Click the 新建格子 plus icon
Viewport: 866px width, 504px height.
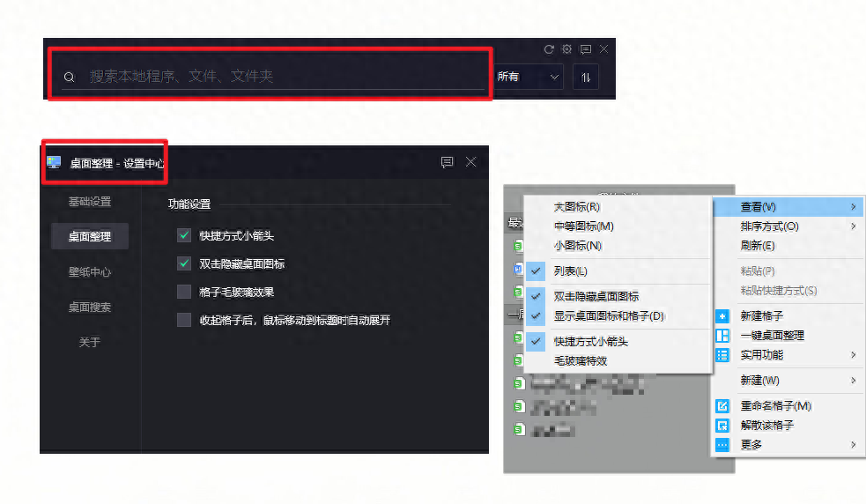(722, 316)
